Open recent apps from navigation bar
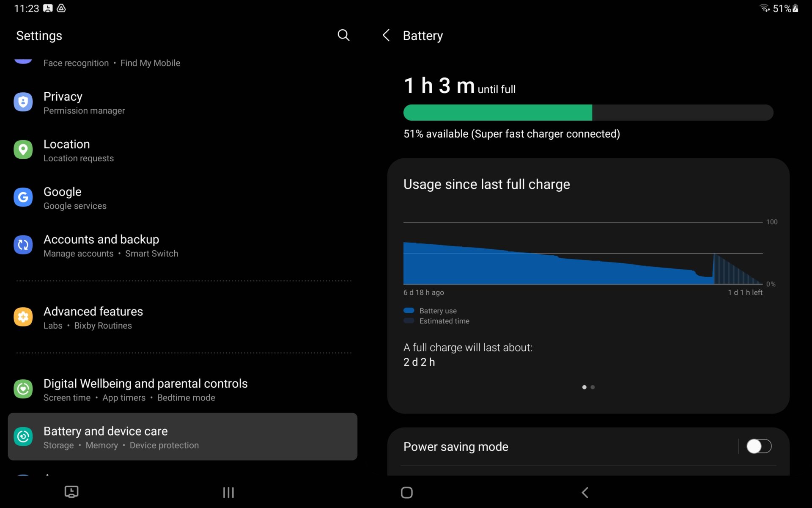Image resolution: width=812 pixels, height=508 pixels. point(228,492)
